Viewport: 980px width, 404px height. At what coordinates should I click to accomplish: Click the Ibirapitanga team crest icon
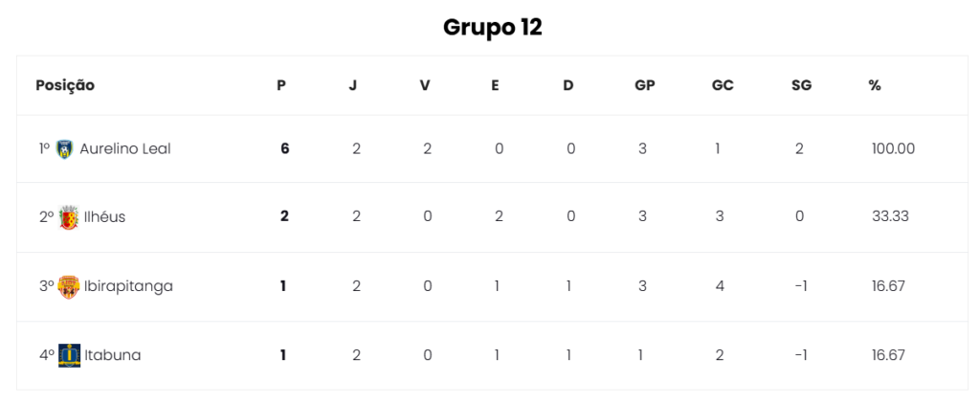pyautogui.click(x=69, y=286)
